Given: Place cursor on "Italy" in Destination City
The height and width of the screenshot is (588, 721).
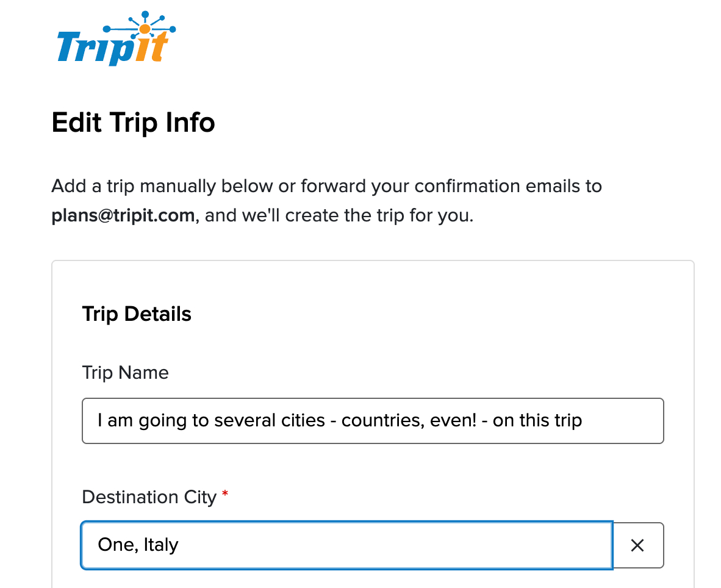Looking at the screenshot, I should pos(161,545).
